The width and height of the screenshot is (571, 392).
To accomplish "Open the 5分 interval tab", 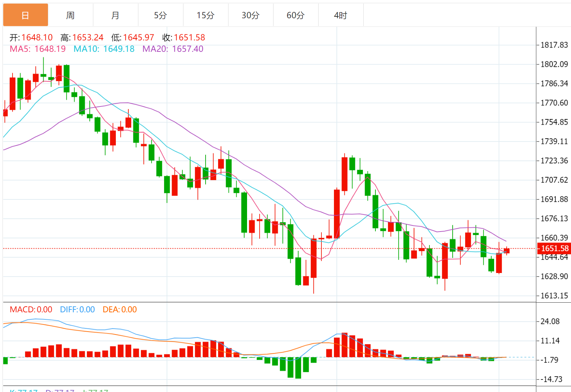I will pyautogui.click(x=161, y=15).
